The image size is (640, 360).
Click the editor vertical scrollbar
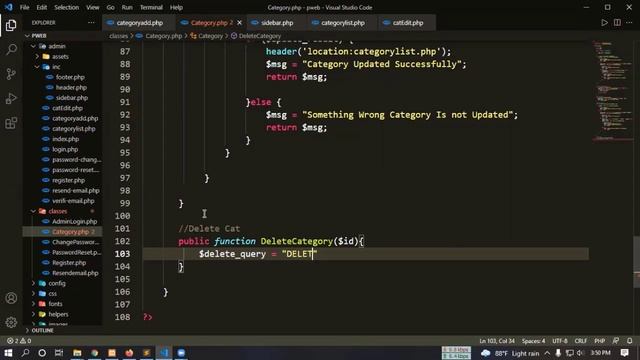637,261
